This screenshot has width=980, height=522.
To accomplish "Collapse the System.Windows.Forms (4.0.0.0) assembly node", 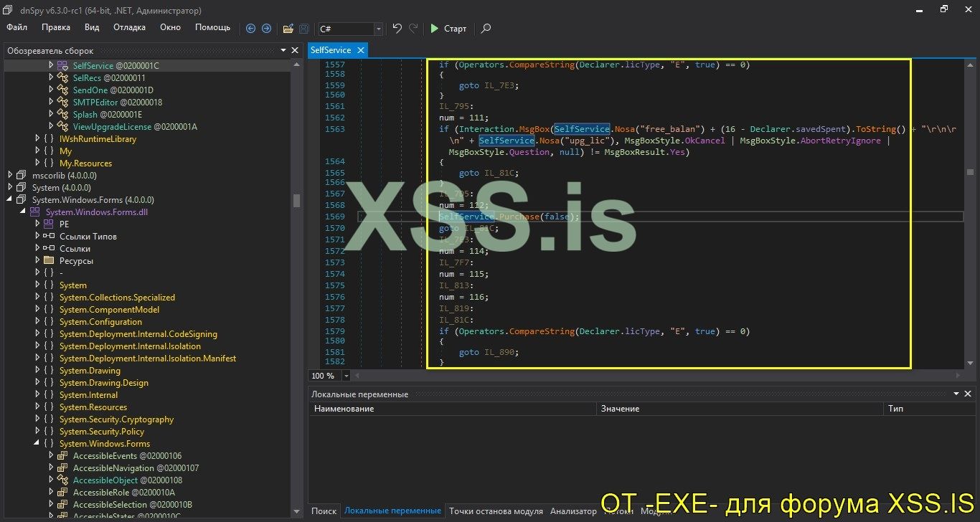I will pos(11,199).
